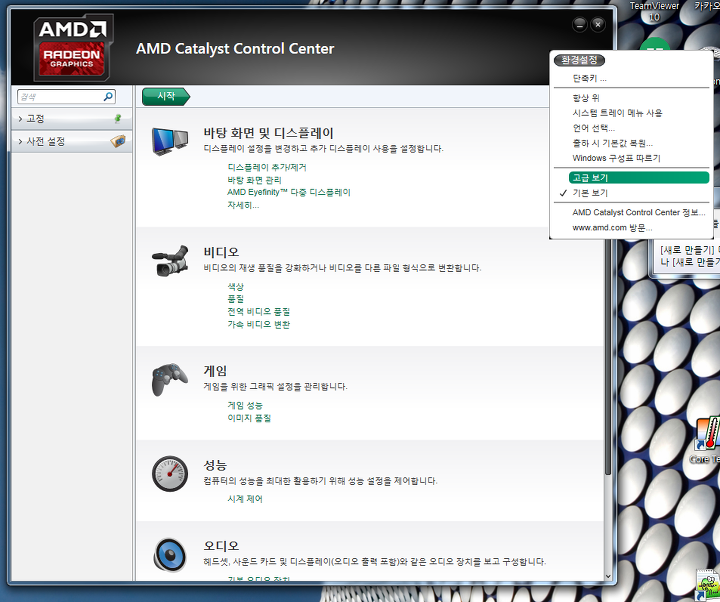Open the TeamViewer 10 desktop icon
720x602 pixels.
point(654,28)
